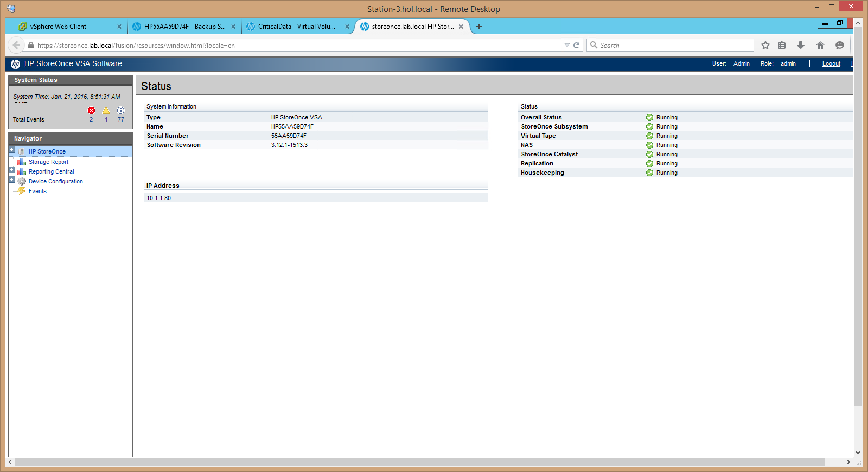The height and width of the screenshot is (472, 868).
Task: Open the HP StoreOnce navigator link
Action: click(x=47, y=152)
